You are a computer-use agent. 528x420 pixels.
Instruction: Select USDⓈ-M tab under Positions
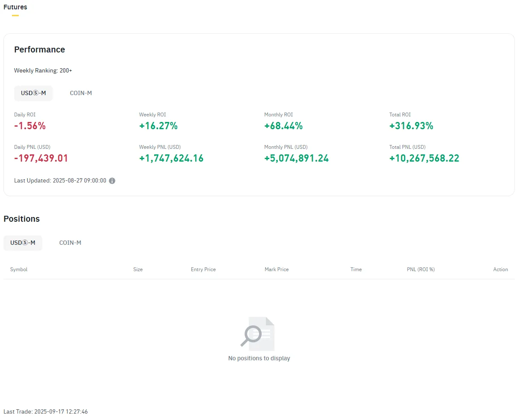click(23, 243)
